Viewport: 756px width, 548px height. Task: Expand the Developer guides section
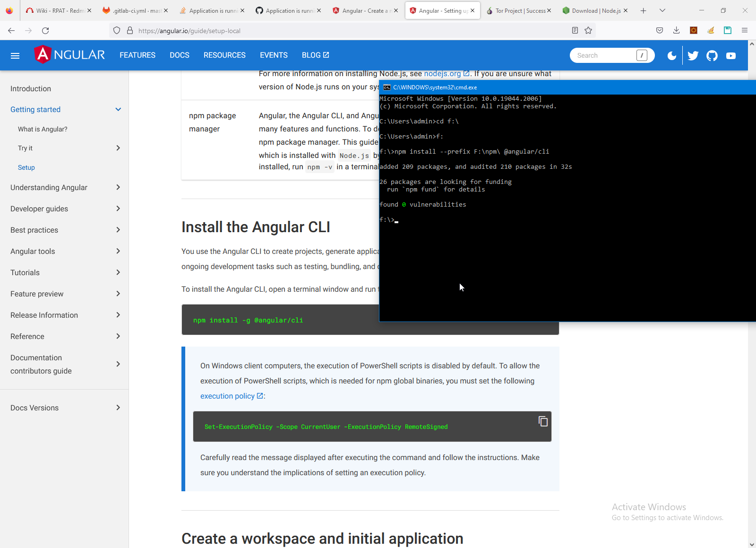tap(118, 209)
